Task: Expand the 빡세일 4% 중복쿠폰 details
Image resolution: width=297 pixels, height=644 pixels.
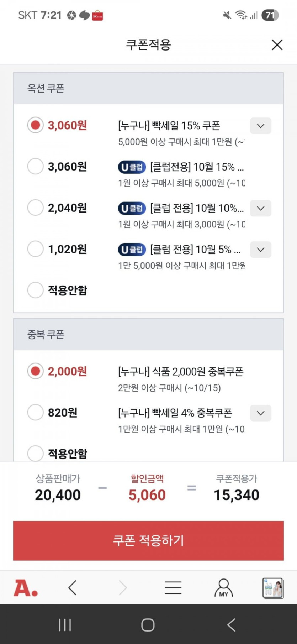Action: coord(260,413)
